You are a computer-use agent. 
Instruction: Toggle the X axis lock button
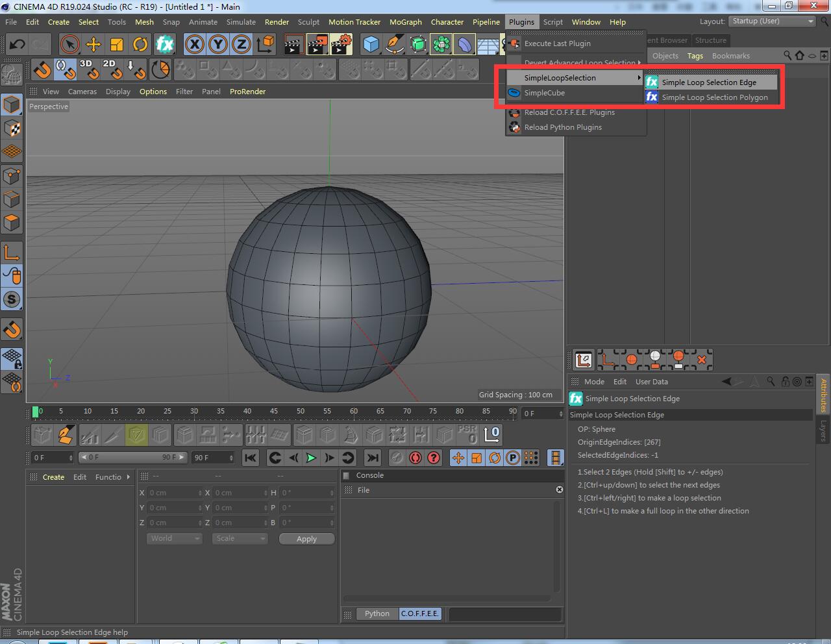(195, 44)
